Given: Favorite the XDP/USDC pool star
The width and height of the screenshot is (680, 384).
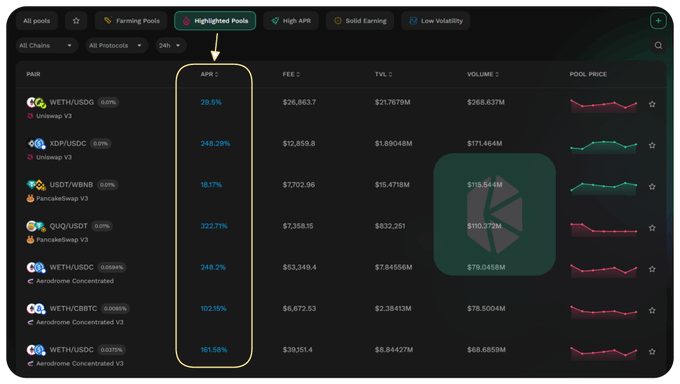Looking at the screenshot, I should point(652,145).
